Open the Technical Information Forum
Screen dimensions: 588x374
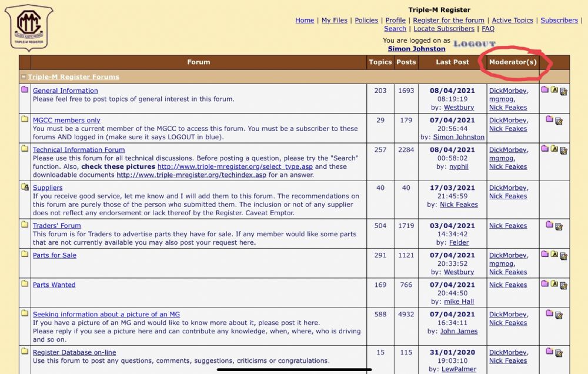coord(79,150)
